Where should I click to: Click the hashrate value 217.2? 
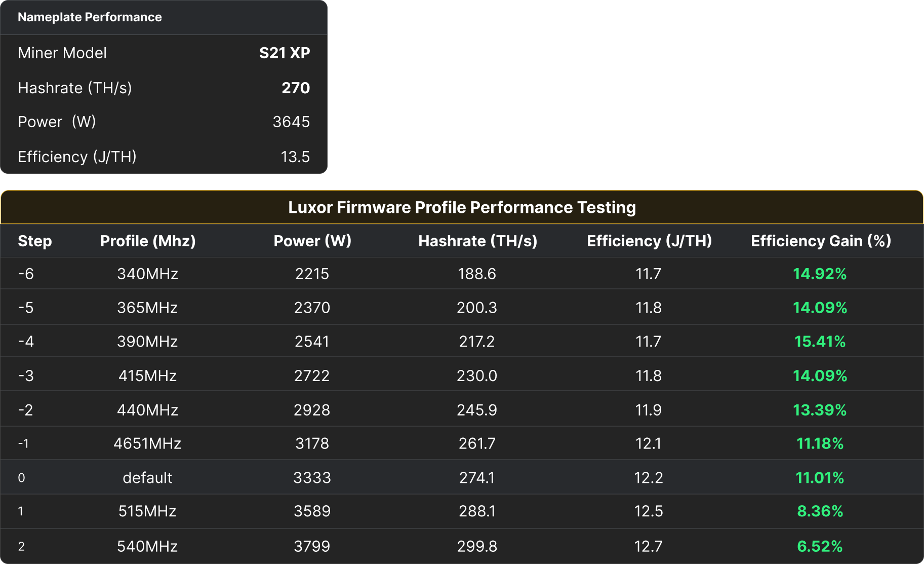(x=477, y=342)
